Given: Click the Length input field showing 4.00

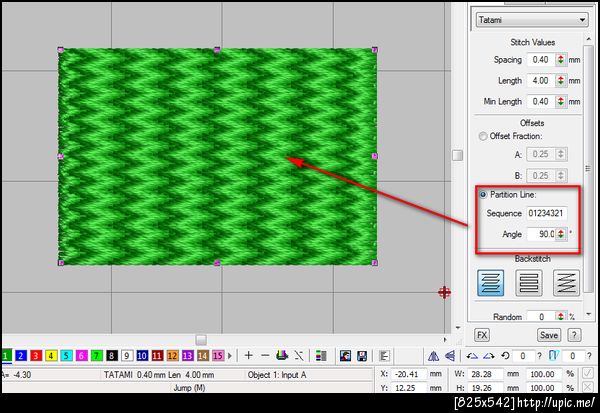Looking at the screenshot, I should click(x=541, y=80).
